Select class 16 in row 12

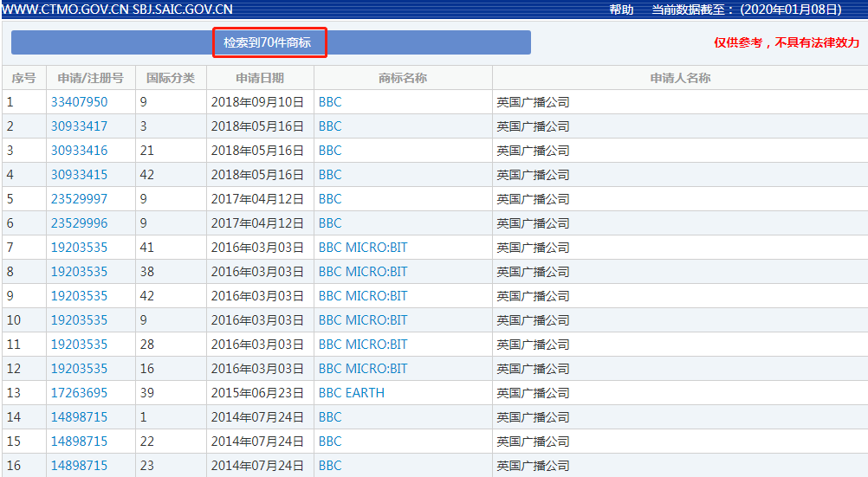point(146,369)
